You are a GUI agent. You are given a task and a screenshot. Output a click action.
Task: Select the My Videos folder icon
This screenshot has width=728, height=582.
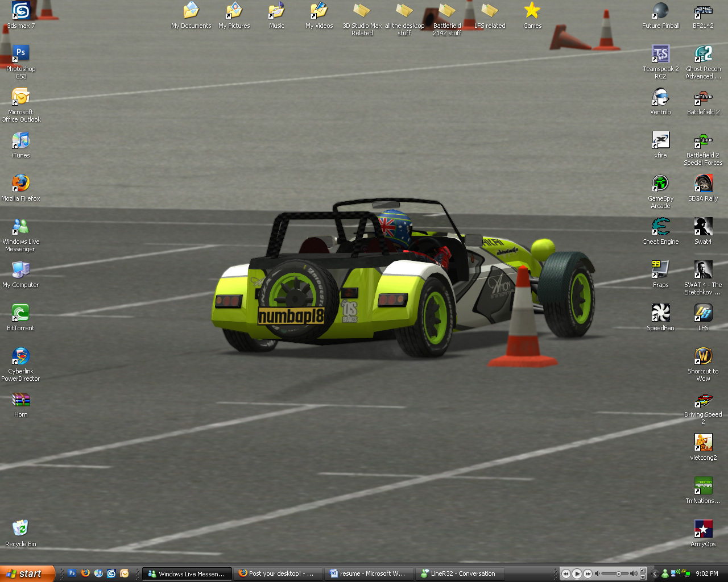tap(319, 15)
